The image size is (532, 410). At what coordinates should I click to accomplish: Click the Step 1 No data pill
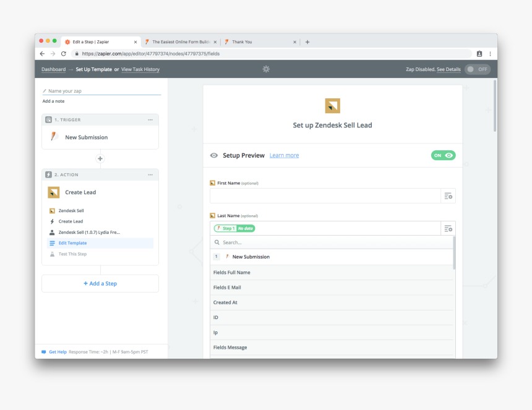[234, 229]
